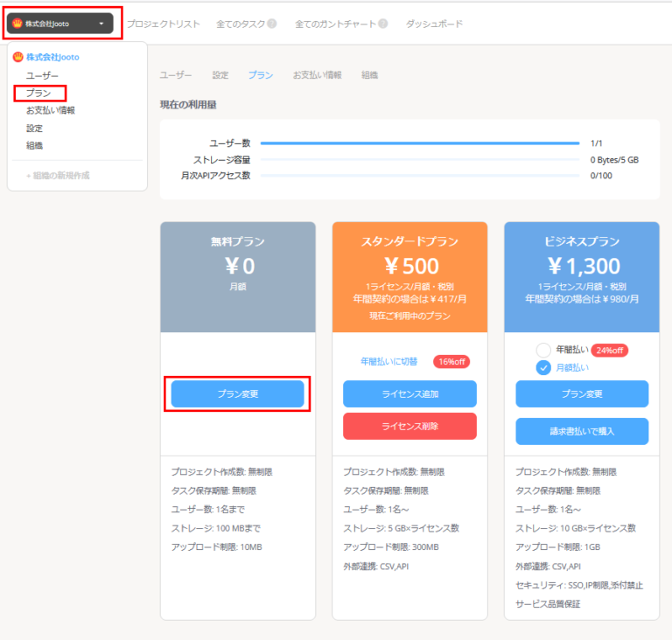This screenshot has width=672, height=640.
Task: Click the 年間払いに切替 link
Action: 389,361
